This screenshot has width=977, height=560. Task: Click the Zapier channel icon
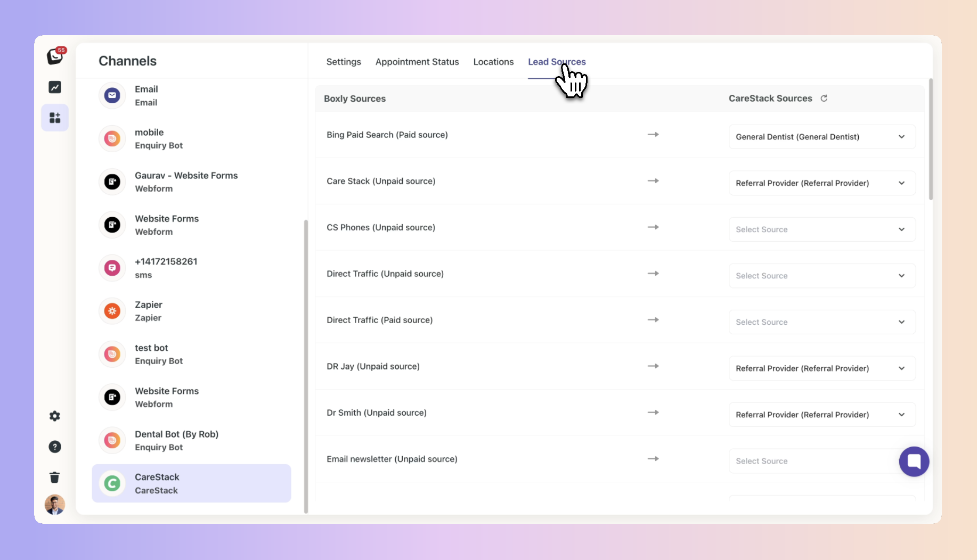click(112, 311)
